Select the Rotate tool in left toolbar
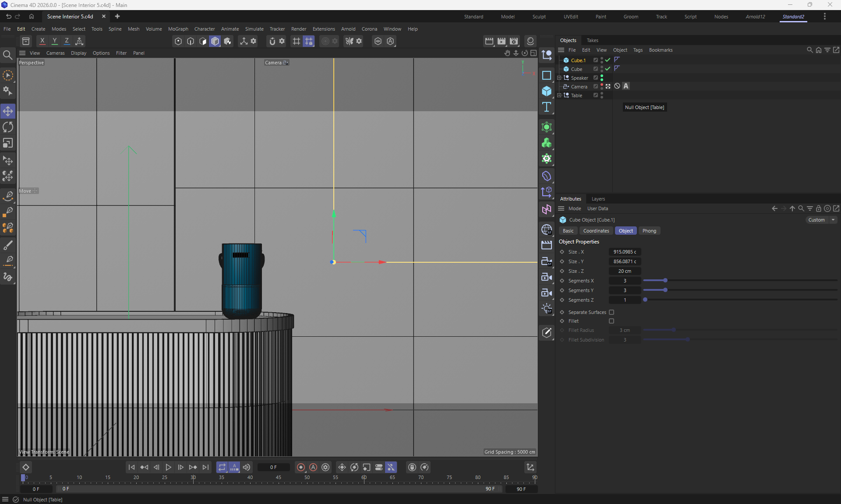This screenshot has width=841, height=504. pos(8,127)
